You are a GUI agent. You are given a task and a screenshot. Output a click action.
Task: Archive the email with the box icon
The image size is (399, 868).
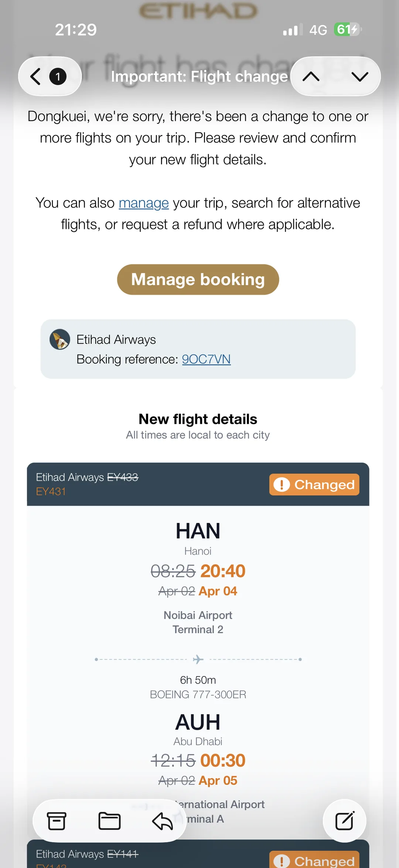click(57, 821)
